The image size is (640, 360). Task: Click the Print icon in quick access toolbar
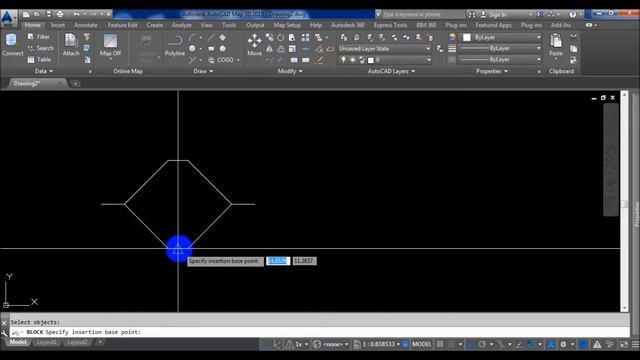click(60, 14)
